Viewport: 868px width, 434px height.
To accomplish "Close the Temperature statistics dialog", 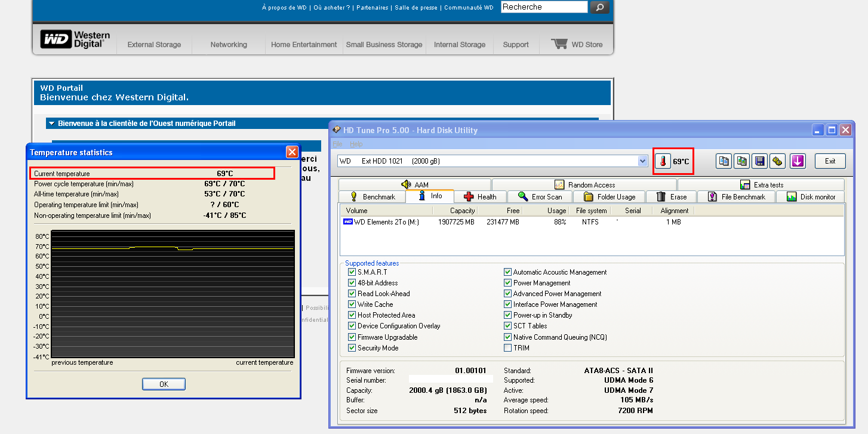I will (x=292, y=152).
